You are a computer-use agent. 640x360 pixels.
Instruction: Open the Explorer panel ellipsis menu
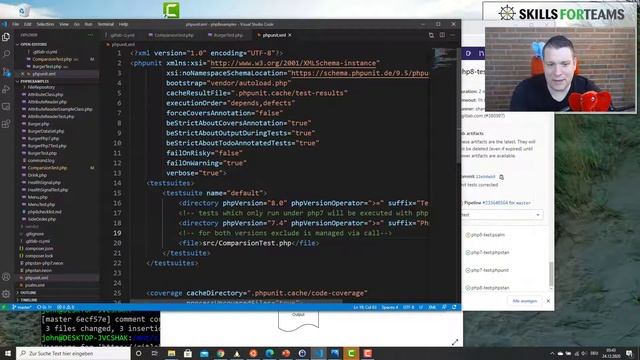click(x=90, y=35)
